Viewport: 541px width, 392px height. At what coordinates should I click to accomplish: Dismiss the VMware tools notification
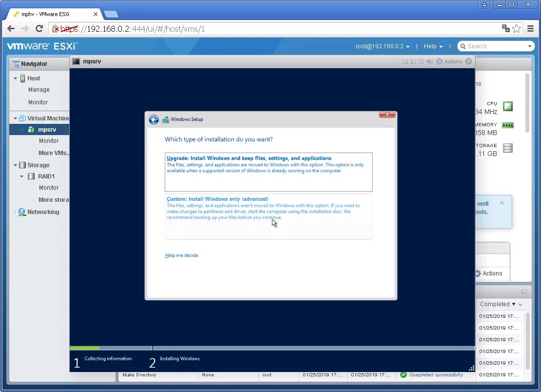pos(502,203)
